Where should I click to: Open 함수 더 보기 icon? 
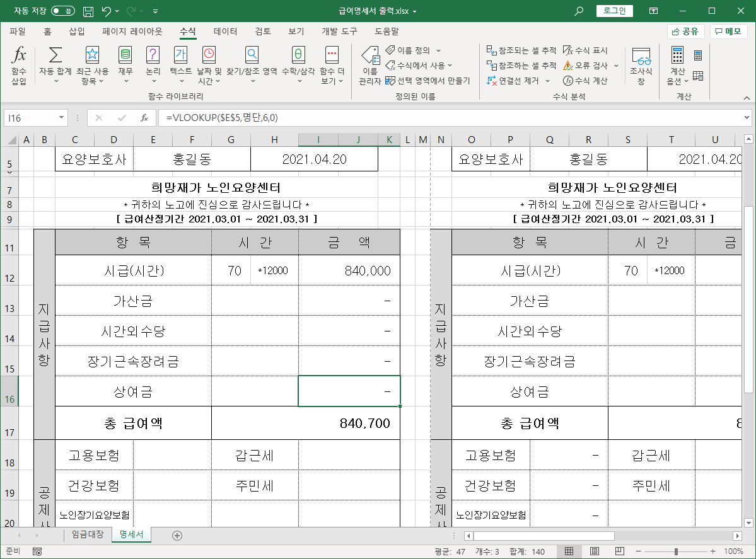pyautogui.click(x=332, y=55)
